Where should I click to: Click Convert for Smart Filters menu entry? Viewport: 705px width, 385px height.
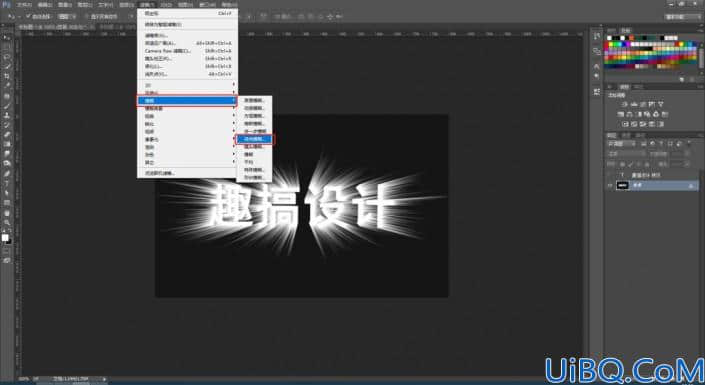coord(188,24)
